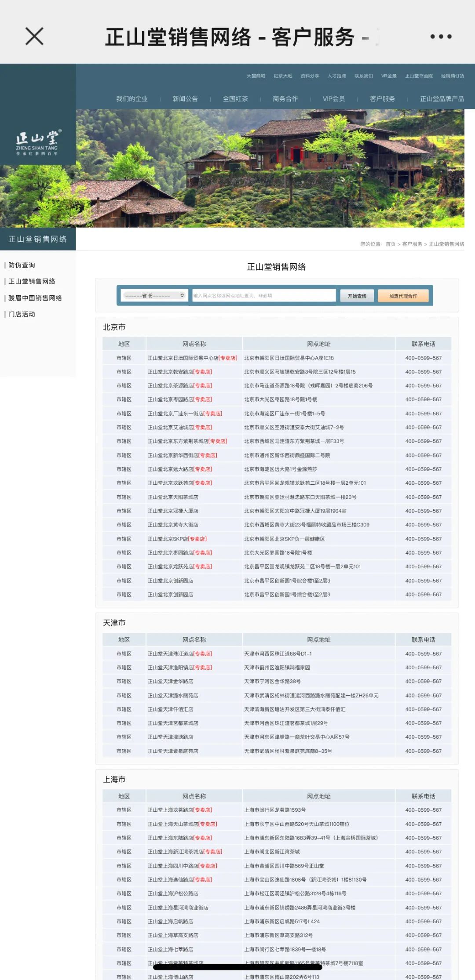This screenshot has height=980, width=475.
Task: Select 正山堂北京茶源路店 store name
Action: point(170,386)
